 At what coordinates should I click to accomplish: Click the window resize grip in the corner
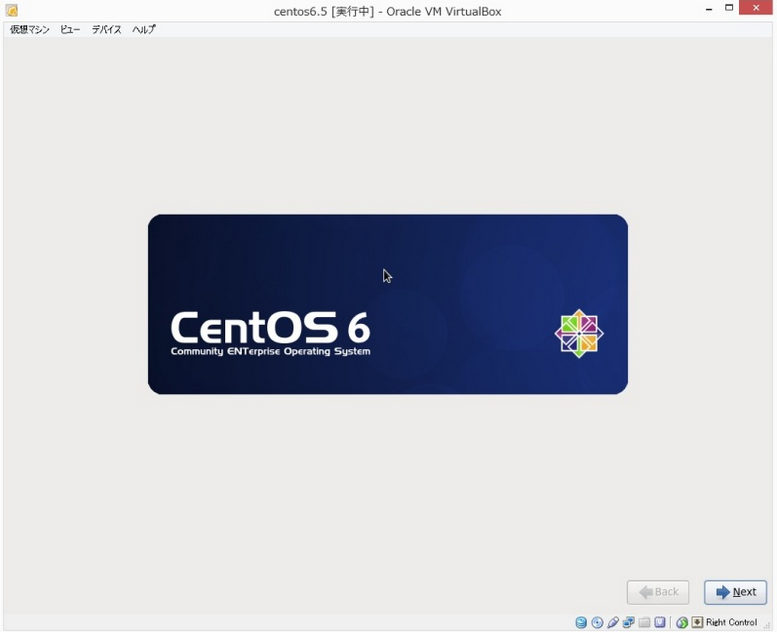click(x=767, y=625)
